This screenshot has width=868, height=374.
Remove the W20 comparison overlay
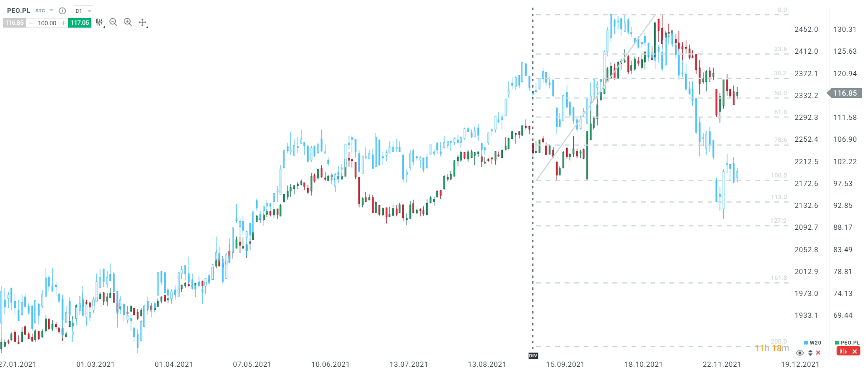click(818, 353)
